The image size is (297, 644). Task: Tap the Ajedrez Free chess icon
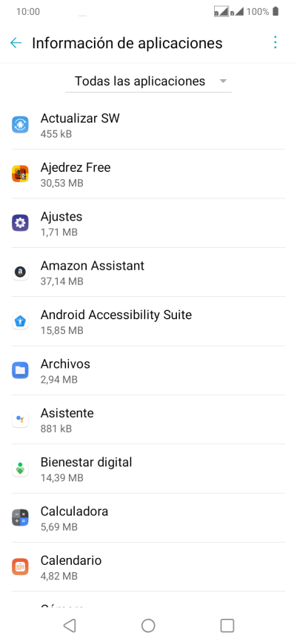(x=20, y=174)
